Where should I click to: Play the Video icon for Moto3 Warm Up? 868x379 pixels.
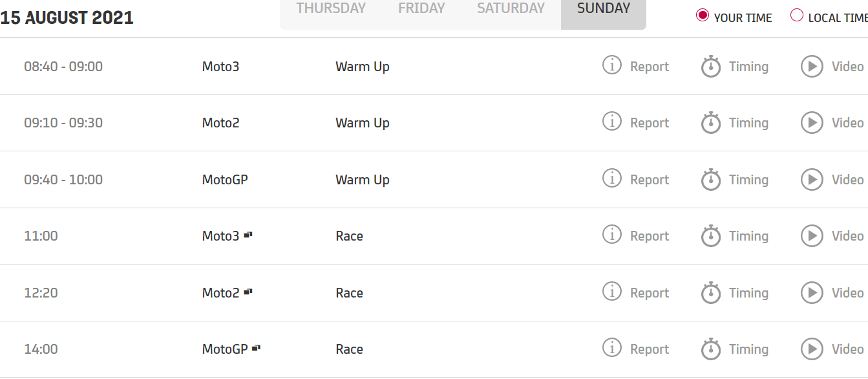coord(812,66)
